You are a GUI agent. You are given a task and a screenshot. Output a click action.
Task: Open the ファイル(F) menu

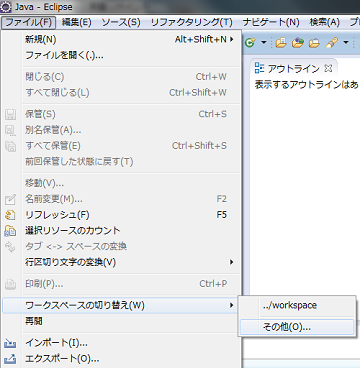(28, 22)
